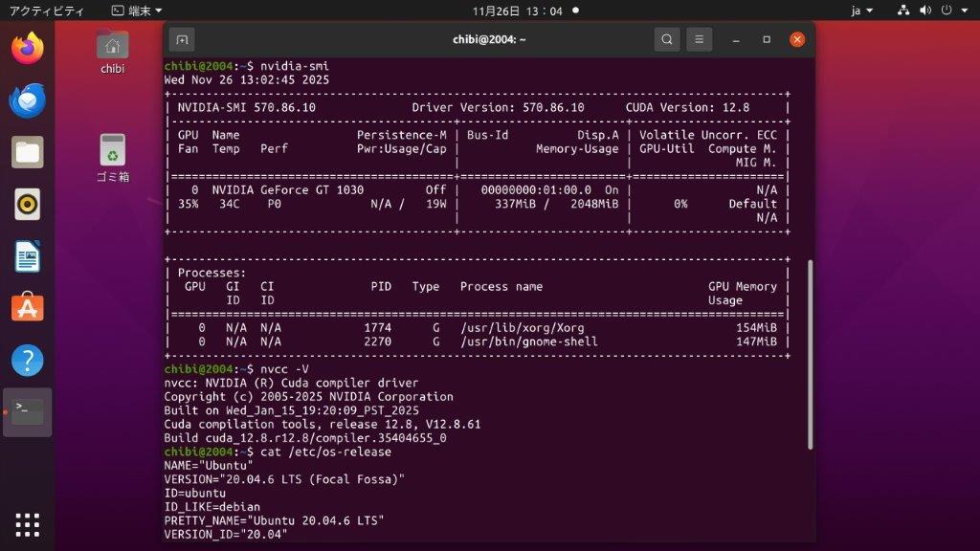Click the terminal vertical scrollbar

pos(810,354)
